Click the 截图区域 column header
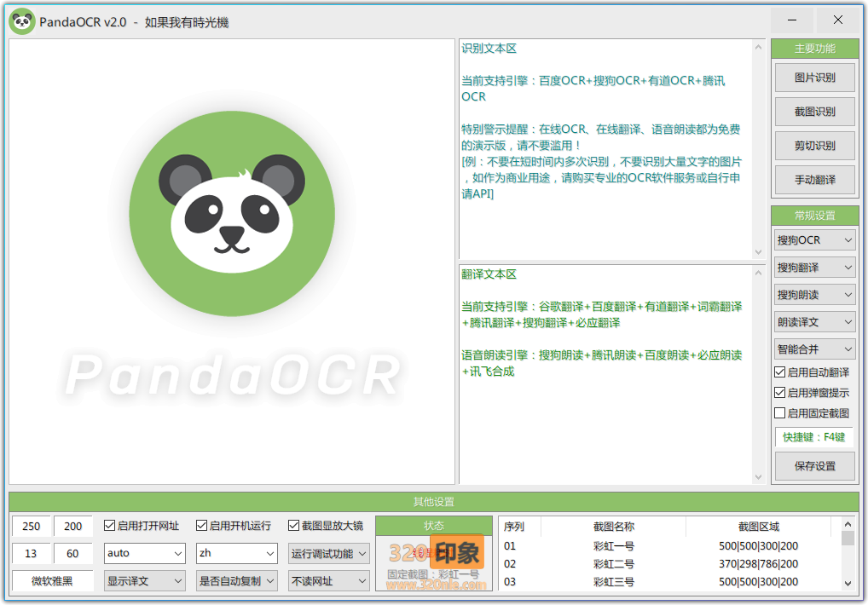 pos(758,527)
